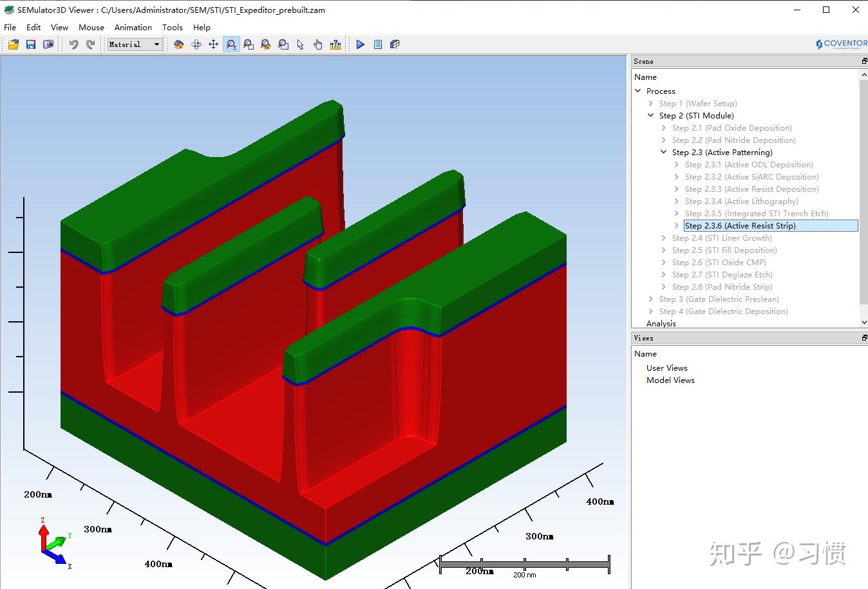The height and width of the screenshot is (589, 868).
Task: Expand Step 2.5 (STI Fill Deposition)
Action: [664, 250]
